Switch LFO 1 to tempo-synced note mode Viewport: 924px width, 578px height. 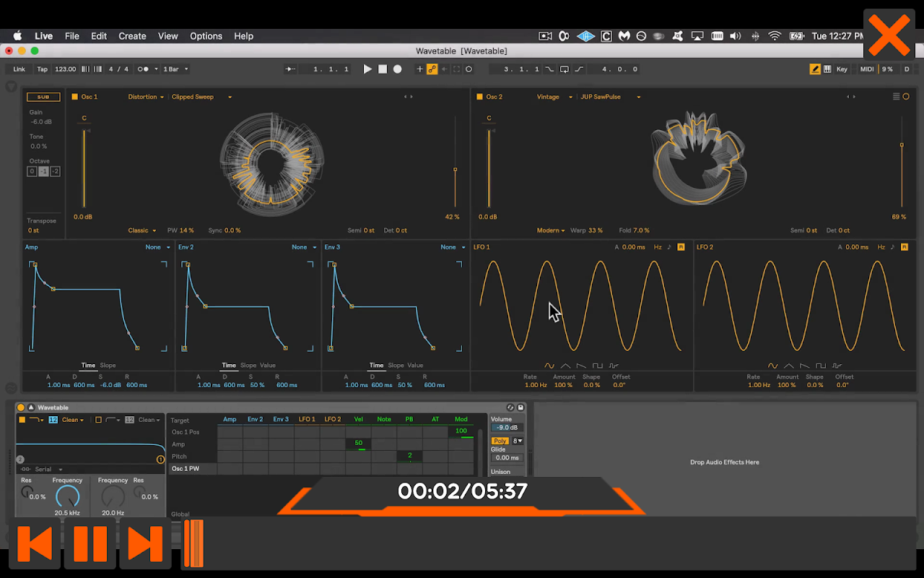(669, 247)
